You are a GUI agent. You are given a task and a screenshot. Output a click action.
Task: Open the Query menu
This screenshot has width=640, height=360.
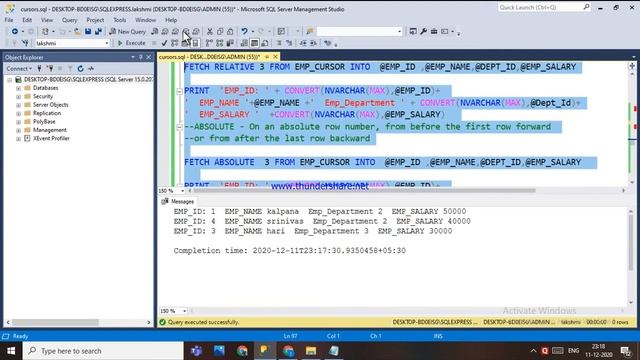[69, 20]
